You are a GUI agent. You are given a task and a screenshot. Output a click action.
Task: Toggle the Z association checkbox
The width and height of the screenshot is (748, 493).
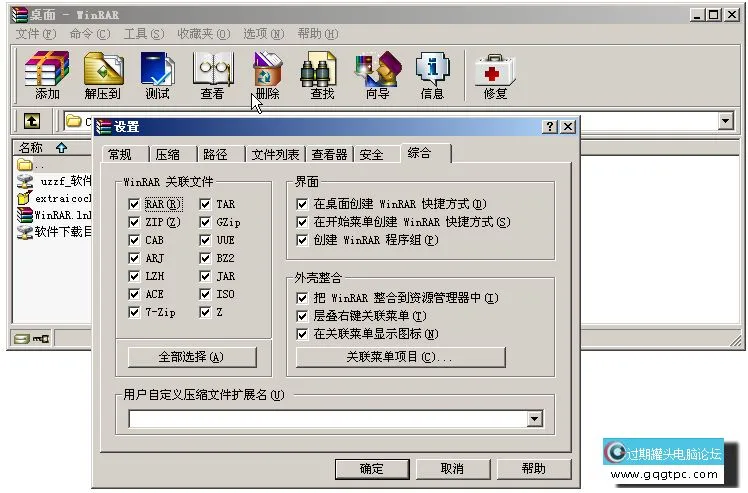pos(205,313)
